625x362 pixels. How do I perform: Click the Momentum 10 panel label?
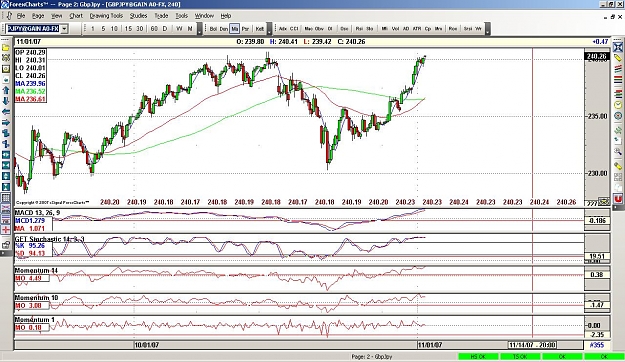click(x=36, y=298)
